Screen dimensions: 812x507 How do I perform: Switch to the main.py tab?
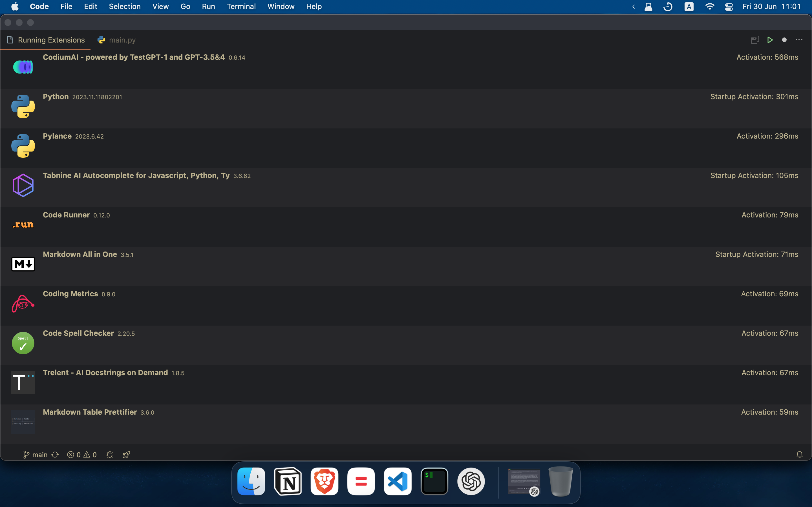pyautogui.click(x=122, y=39)
